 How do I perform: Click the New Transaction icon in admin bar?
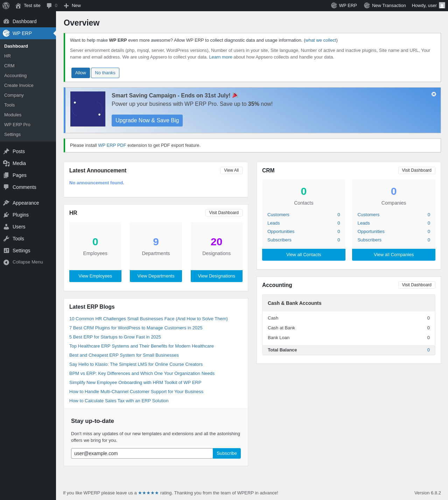pyautogui.click(x=367, y=6)
